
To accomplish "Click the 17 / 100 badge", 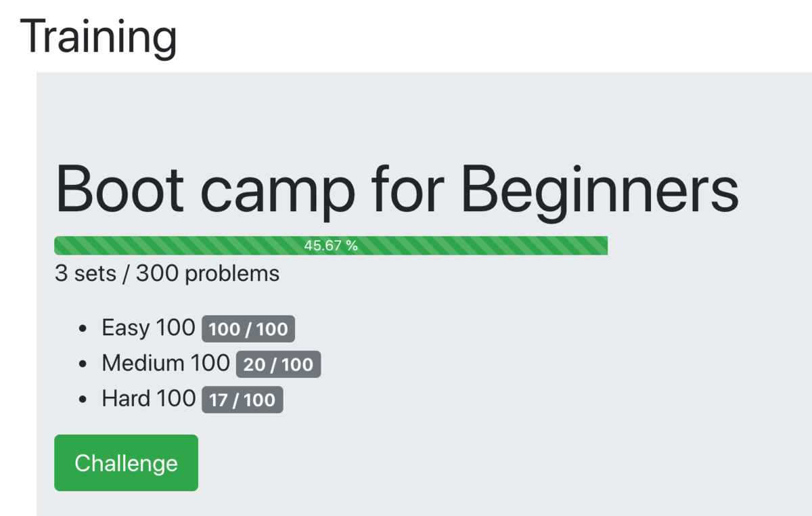I will tap(242, 400).
